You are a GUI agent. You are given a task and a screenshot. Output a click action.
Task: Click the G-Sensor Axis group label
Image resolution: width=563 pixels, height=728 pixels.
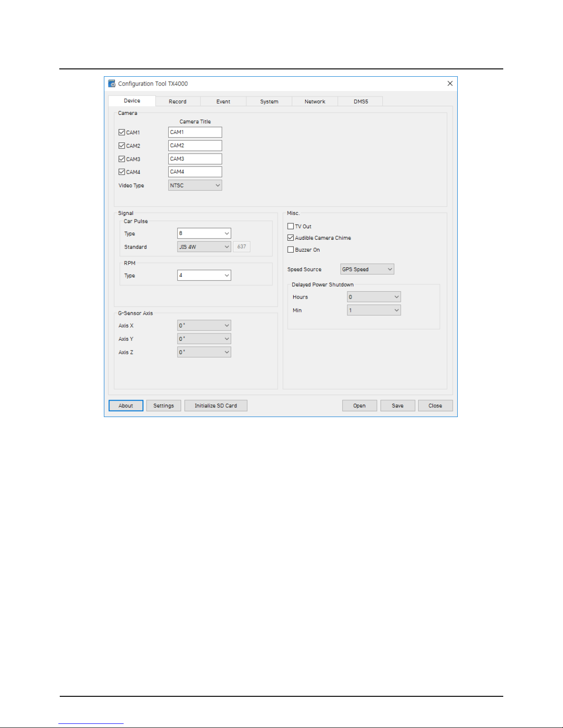coord(136,313)
